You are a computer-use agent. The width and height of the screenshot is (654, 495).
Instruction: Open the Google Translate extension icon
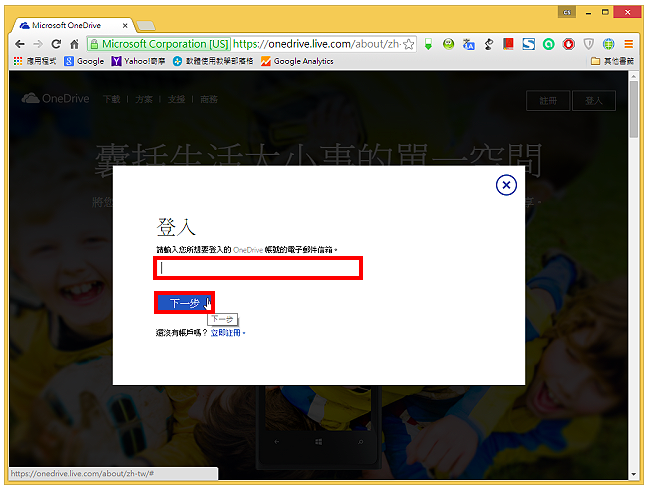[468, 44]
